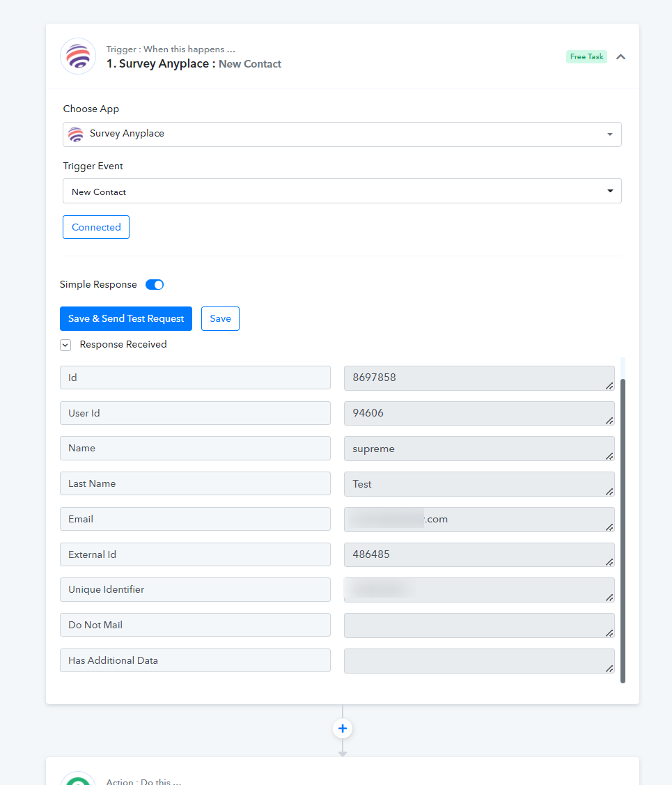This screenshot has height=785, width=672.
Task: Click the green action app icon below
Action: 78,779
